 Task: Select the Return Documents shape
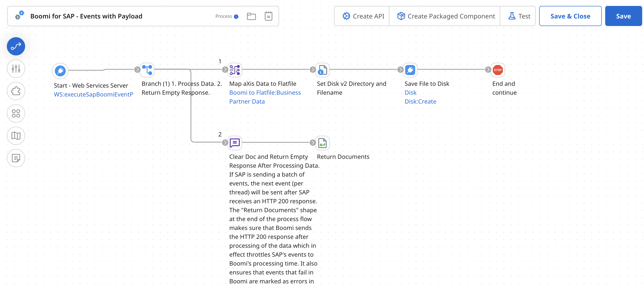(x=322, y=143)
